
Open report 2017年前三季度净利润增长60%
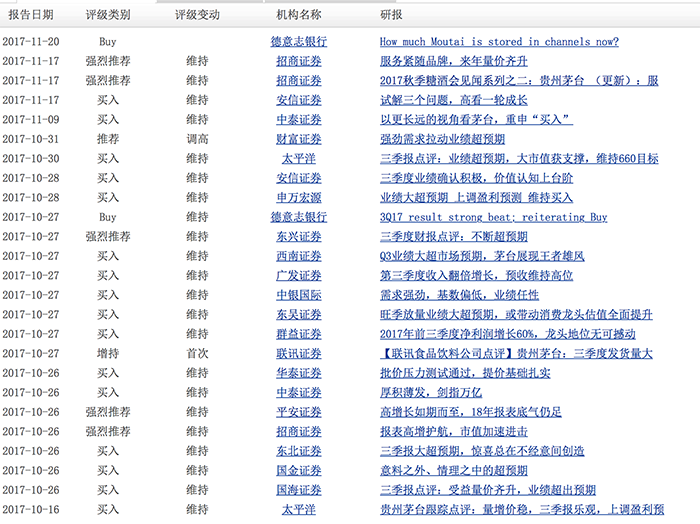coord(508,334)
